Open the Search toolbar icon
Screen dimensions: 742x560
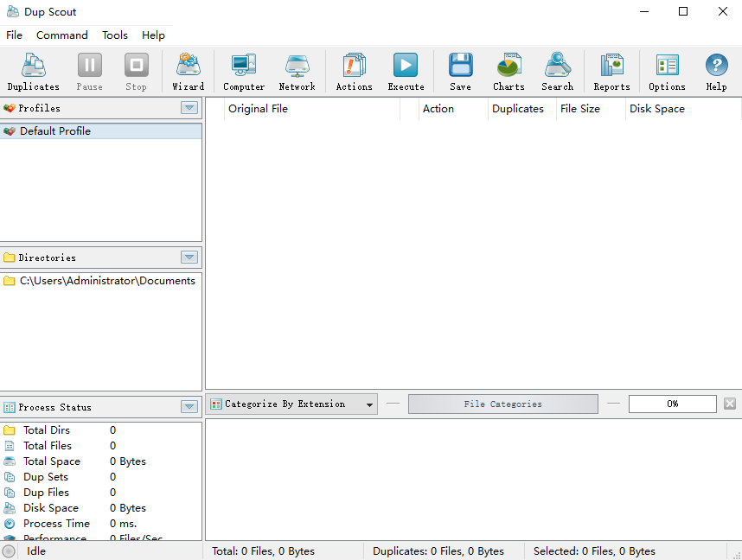pos(557,72)
